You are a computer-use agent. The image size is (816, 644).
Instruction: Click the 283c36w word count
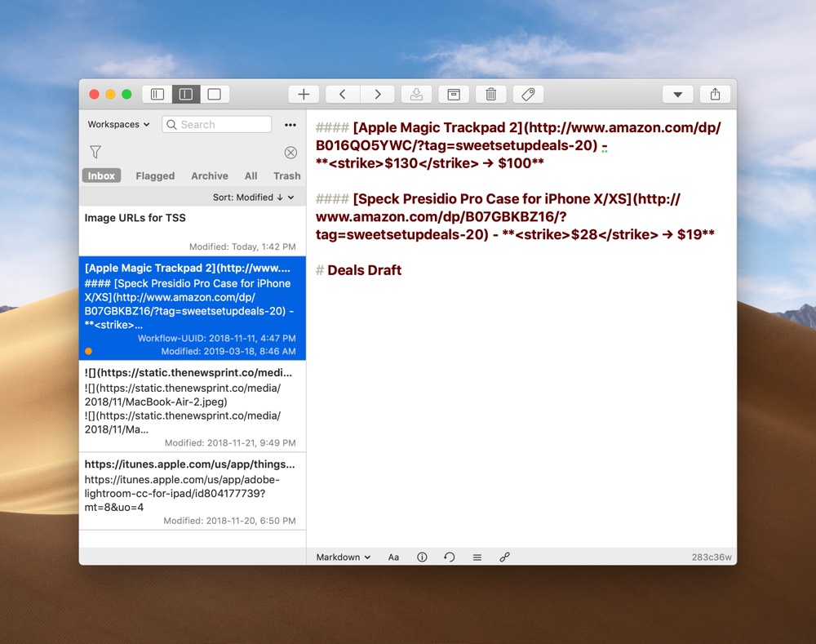[711, 557]
